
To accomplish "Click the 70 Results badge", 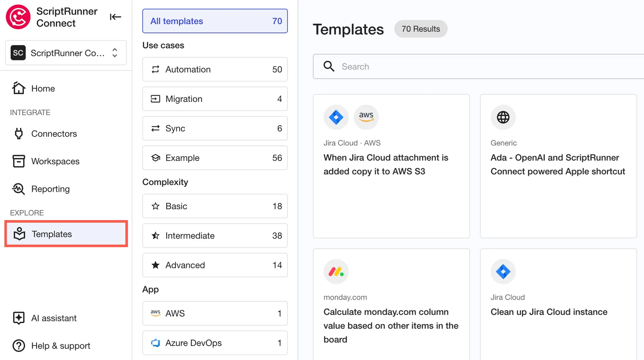I will point(421,29).
